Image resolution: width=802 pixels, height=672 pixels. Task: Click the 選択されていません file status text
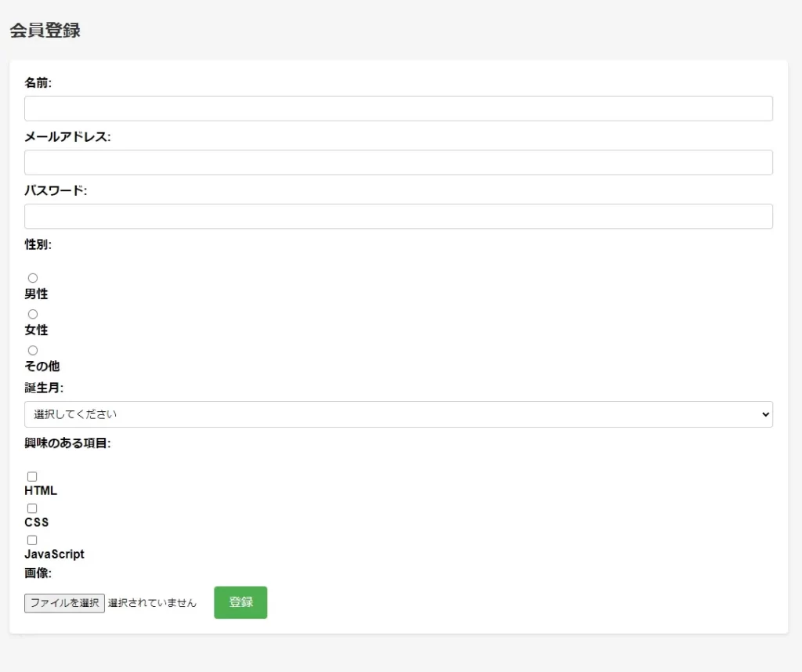[x=152, y=603]
